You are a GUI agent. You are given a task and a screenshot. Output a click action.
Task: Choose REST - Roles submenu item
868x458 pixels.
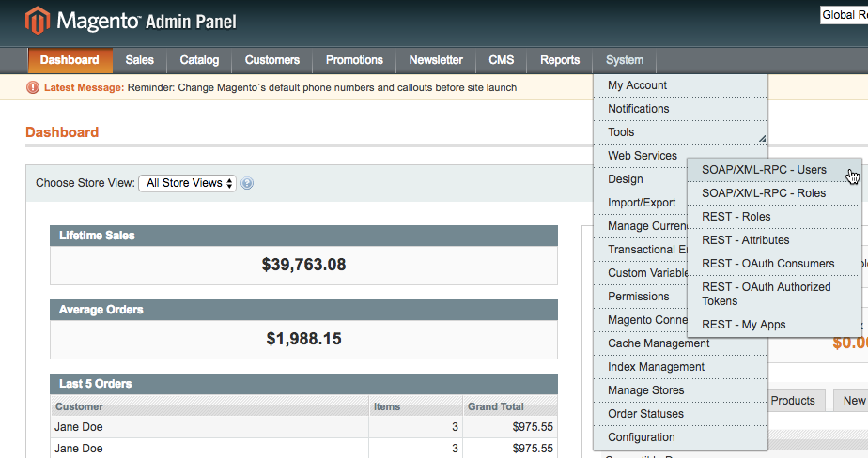pyautogui.click(x=774, y=217)
